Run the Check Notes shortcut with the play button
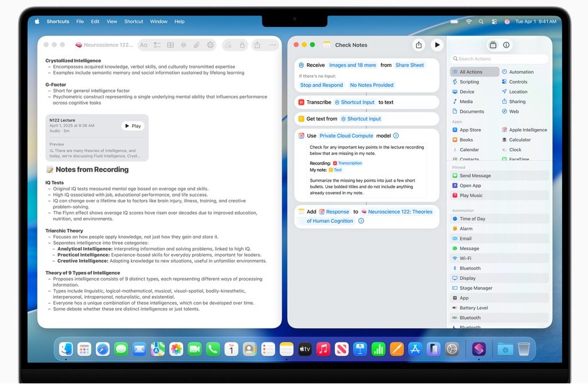This screenshot has width=588, height=390. point(437,45)
